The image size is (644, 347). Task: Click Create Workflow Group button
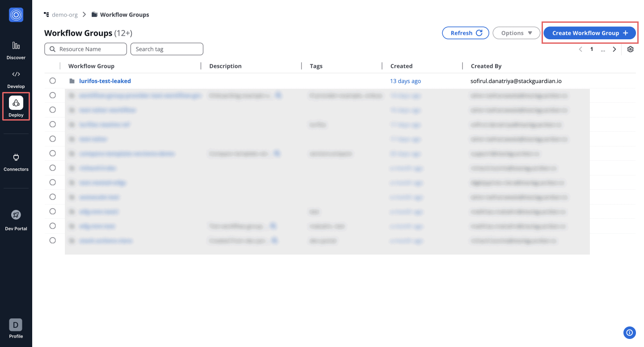click(x=590, y=33)
